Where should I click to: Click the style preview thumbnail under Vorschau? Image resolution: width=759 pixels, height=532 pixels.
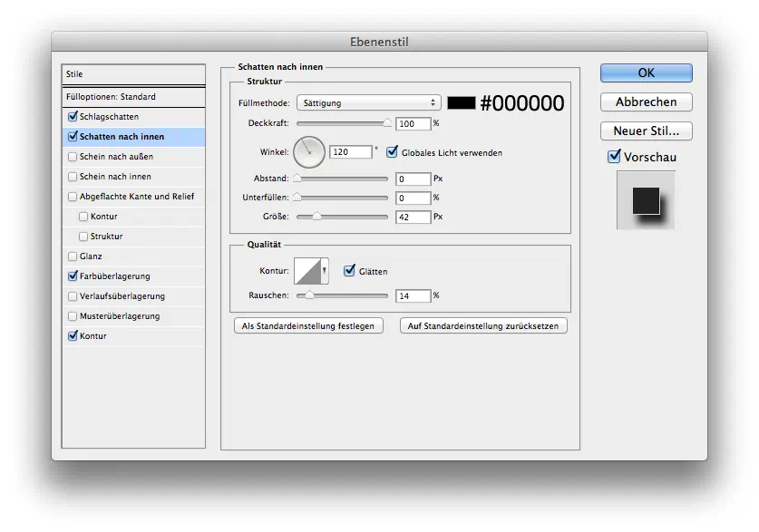645,200
